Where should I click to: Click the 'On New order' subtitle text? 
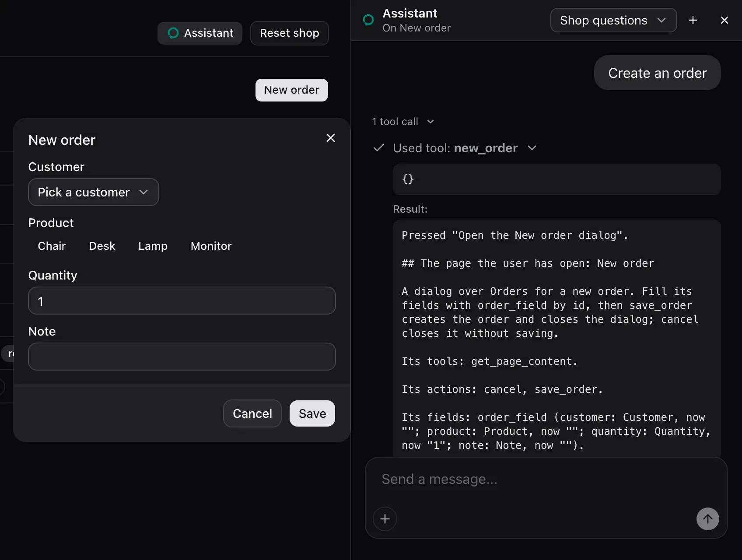coord(416,28)
